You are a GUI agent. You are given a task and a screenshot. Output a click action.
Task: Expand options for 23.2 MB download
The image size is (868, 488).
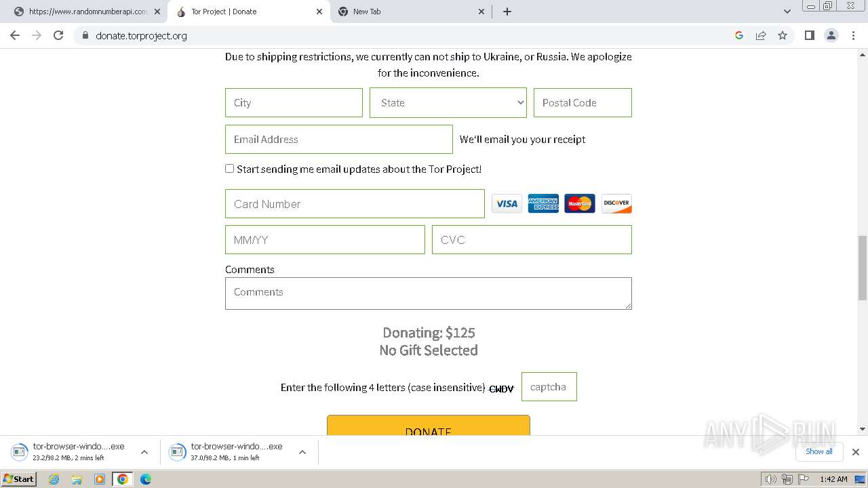(144, 452)
